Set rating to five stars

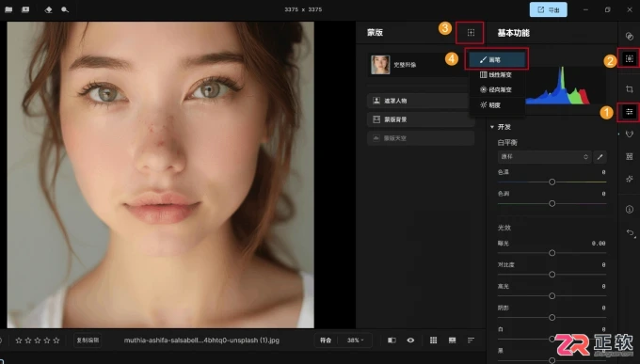pyautogui.click(x=56, y=340)
